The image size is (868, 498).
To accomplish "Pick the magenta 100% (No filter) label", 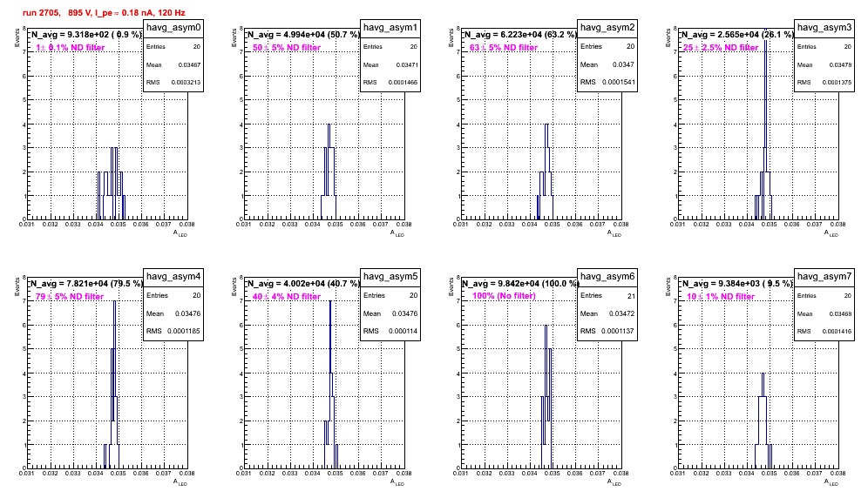I will pos(505,296).
